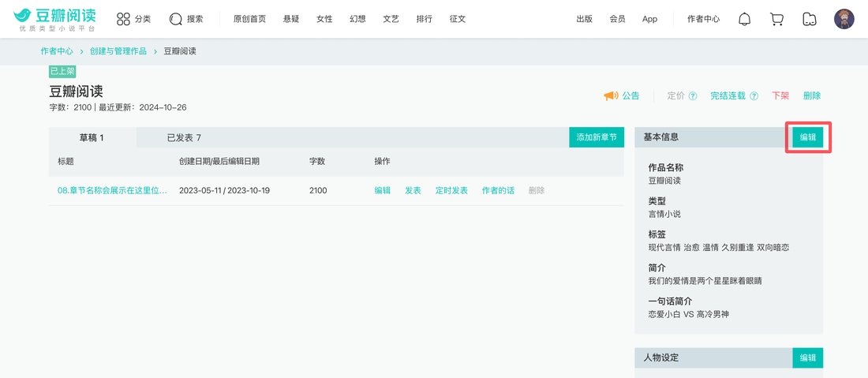Click 创建与管理作品 breadcrumb link
This screenshot has width=868, height=378.
(118, 51)
